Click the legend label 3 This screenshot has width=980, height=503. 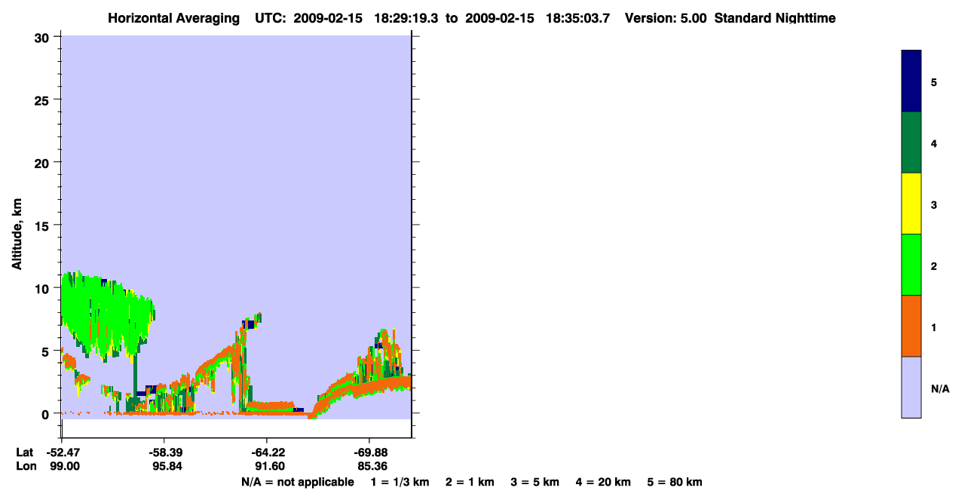934,205
